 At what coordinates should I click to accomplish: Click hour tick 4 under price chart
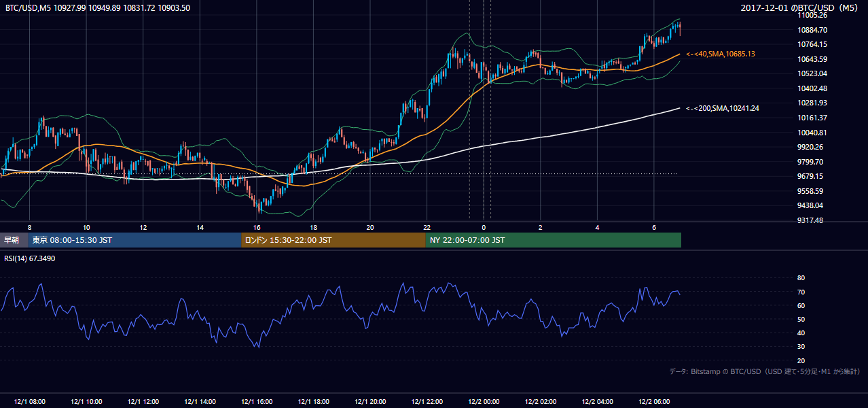tap(597, 227)
